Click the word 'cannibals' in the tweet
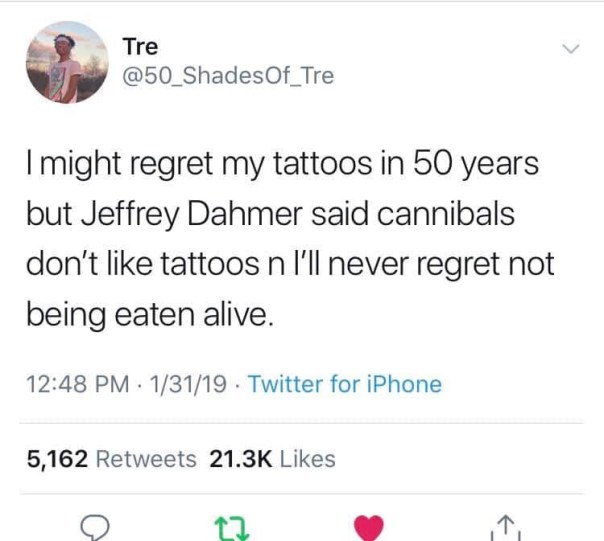The image size is (604, 541). pyautogui.click(x=446, y=214)
